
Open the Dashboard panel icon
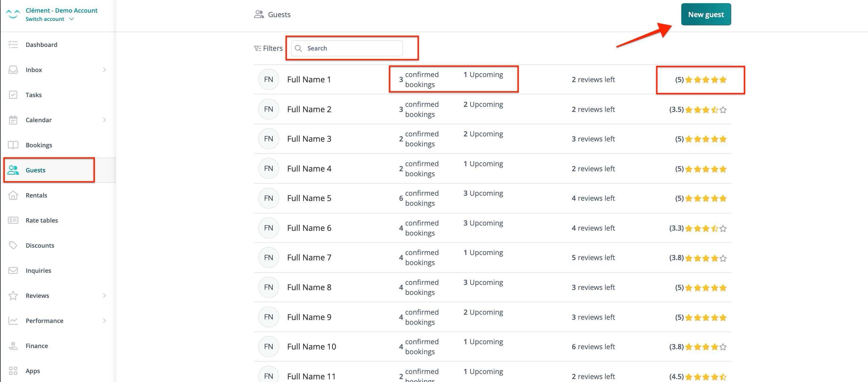pyautogui.click(x=13, y=44)
